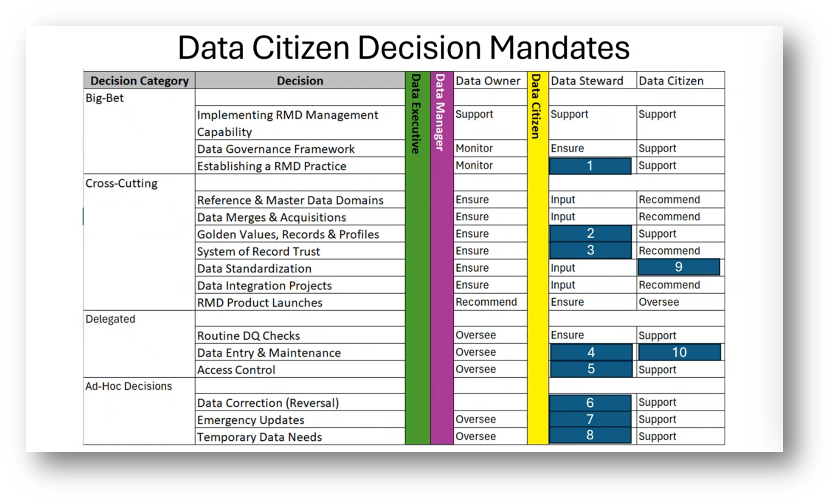Select blue box 5 in the Access Control row

pos(591,369)
